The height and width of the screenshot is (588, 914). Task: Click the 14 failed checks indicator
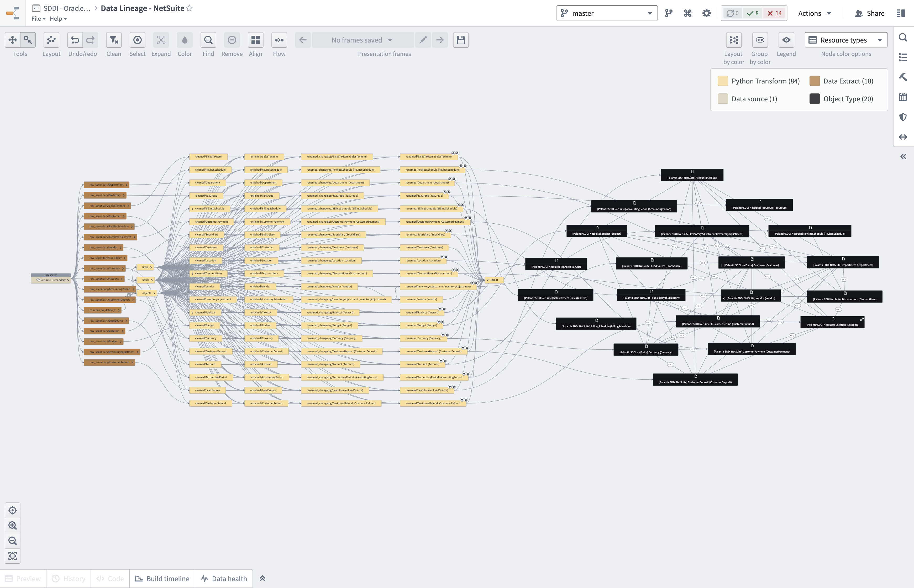[775, 13]
